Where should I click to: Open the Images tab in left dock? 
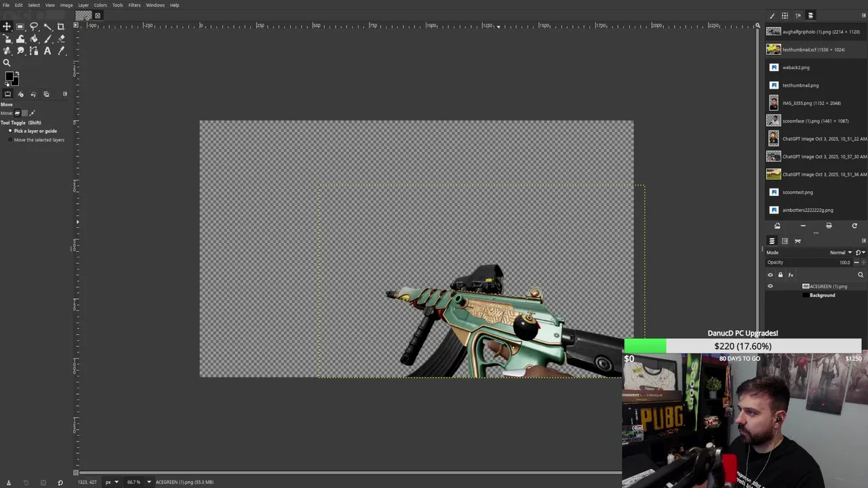point(46,94)
